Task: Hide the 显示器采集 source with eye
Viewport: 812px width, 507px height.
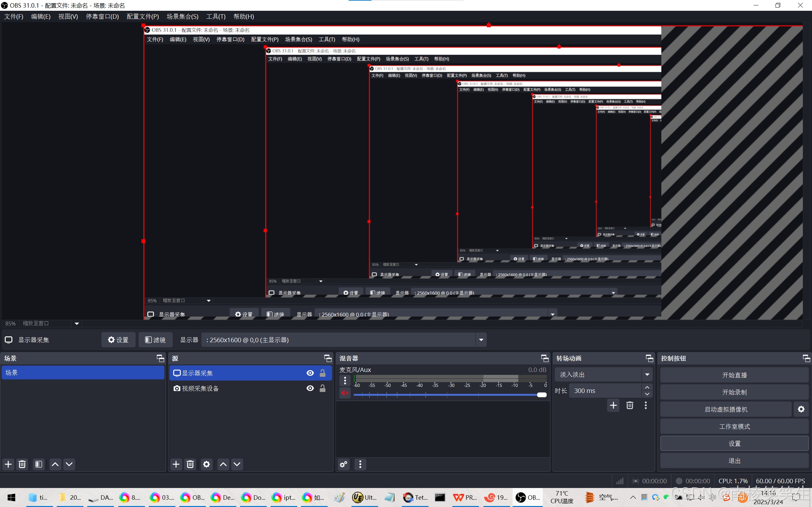Action: [310, 373]
